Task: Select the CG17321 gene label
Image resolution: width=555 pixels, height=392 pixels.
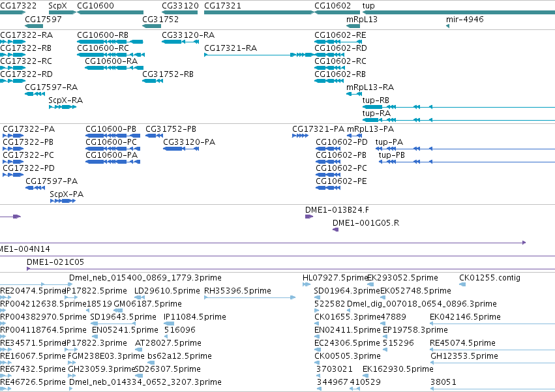Action: (x=222, y=6)
